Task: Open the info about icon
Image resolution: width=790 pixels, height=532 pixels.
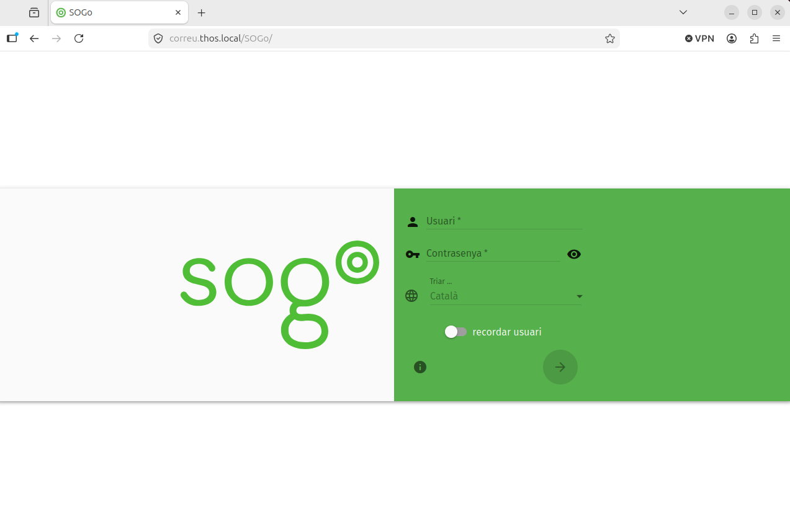Action: (420, 367)
